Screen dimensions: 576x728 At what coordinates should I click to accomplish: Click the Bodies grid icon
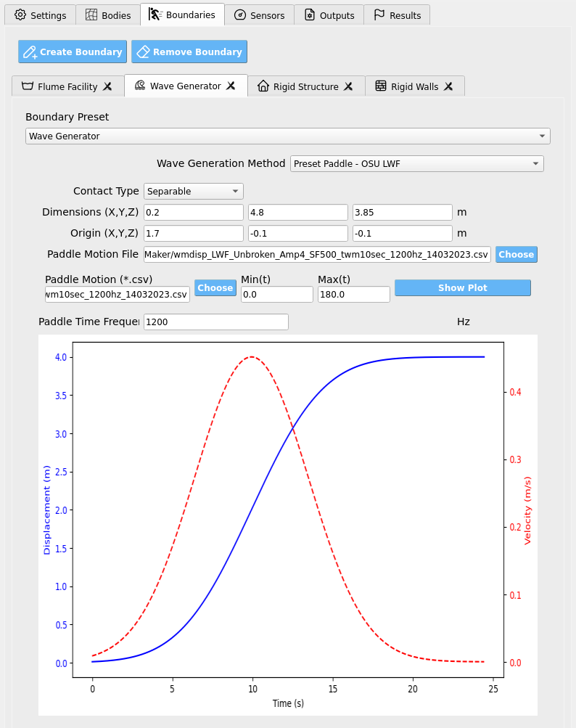(91, 15)
